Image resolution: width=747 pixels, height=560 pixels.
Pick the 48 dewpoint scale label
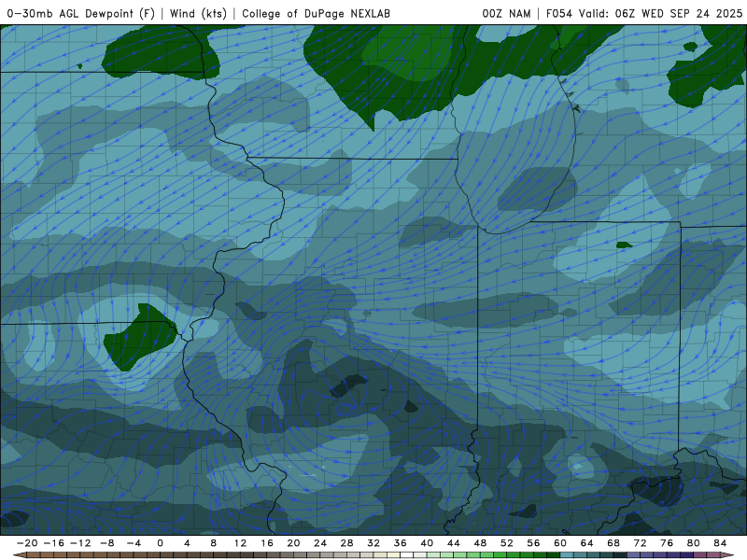click(x=480, y=543)
